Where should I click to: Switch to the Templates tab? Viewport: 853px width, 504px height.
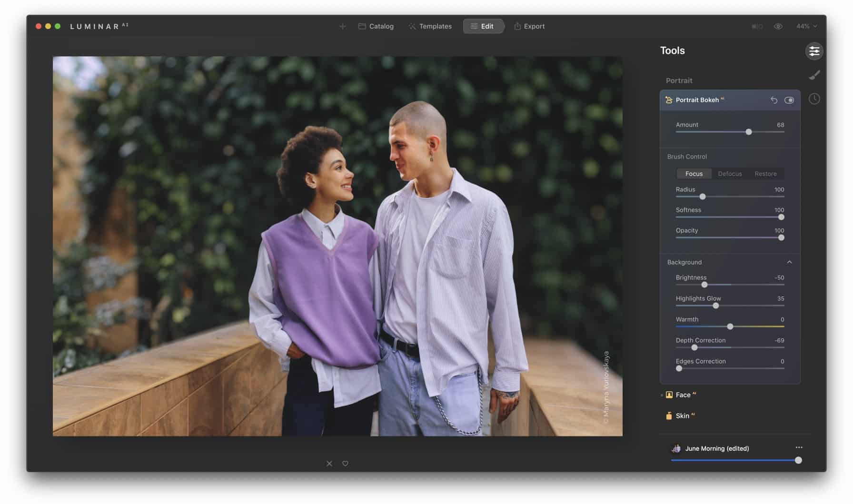point(430,26)
